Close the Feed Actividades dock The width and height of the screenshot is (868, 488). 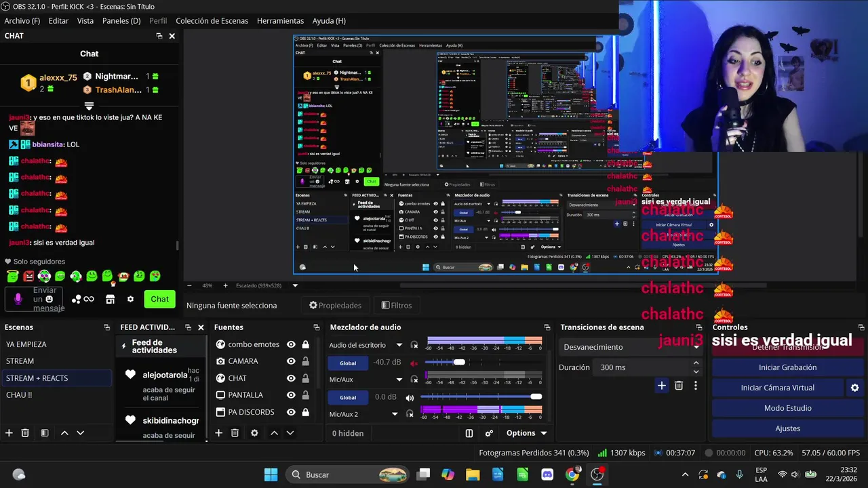click(x=201, y=327)
